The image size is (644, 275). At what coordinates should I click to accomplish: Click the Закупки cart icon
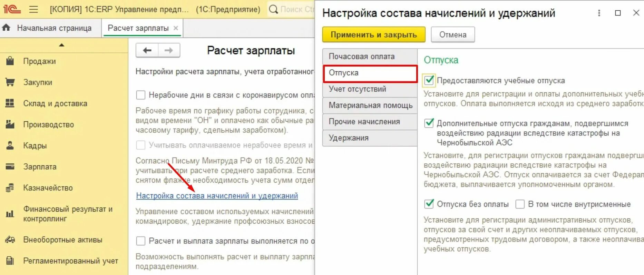(x=10, y=82)
